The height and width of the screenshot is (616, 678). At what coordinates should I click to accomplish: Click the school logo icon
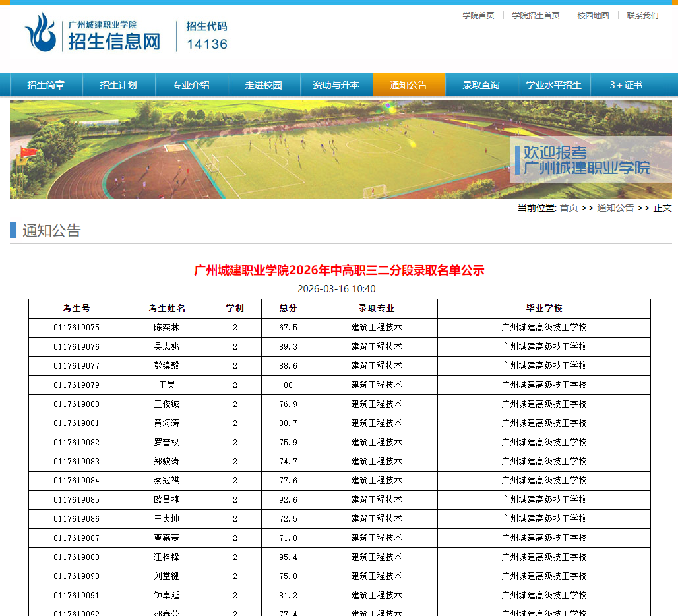point(41,34)
